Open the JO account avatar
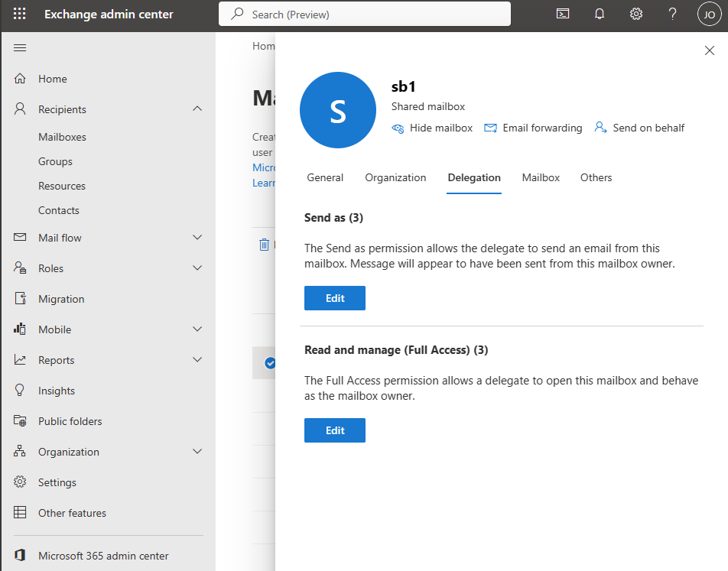Screen dimensions: 728x571 coord(709,14)
